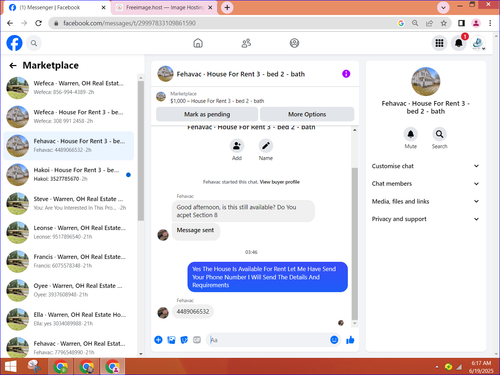The width and height of the screenshot is (500, 375).
Task: Open Ella Warren OH Real Estate chat
Action: click(69, 319)
